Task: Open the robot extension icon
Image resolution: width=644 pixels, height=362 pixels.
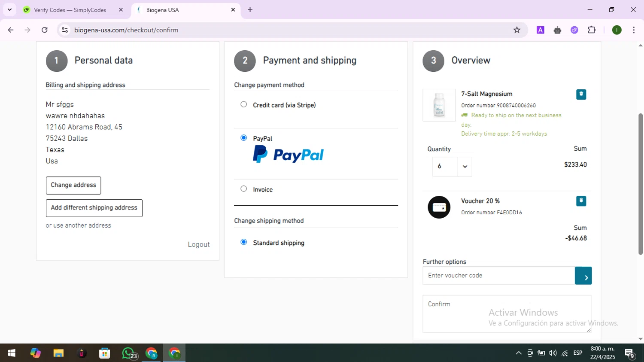Action: click(557, 30)
